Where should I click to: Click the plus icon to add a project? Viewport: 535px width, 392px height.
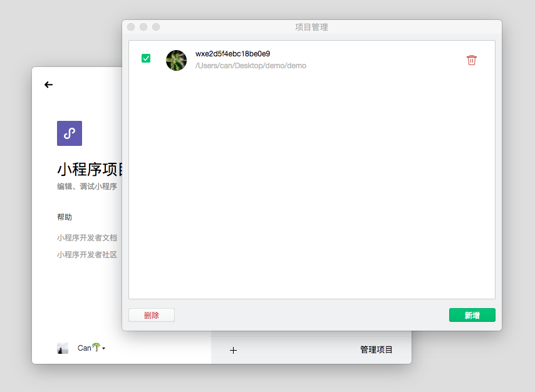point(233,350)
